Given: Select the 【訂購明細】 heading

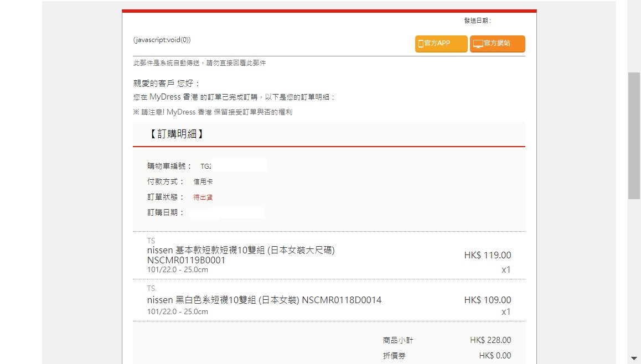Looking at the screenshot, I should pyautogui.click(x=177, y=133).
